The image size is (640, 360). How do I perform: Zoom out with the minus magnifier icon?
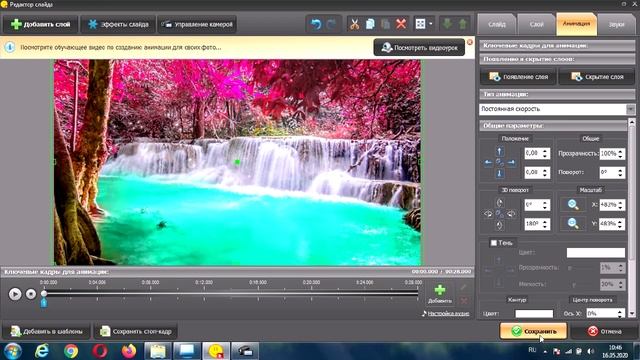coord(573,223)
